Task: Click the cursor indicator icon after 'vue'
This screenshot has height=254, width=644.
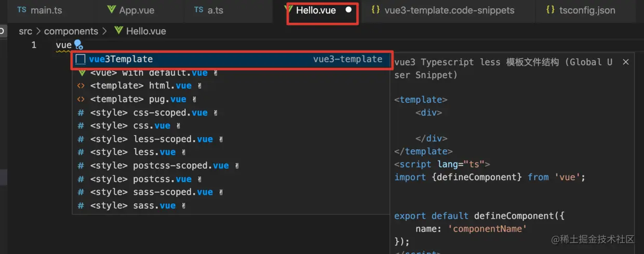Action: (78, 45)
